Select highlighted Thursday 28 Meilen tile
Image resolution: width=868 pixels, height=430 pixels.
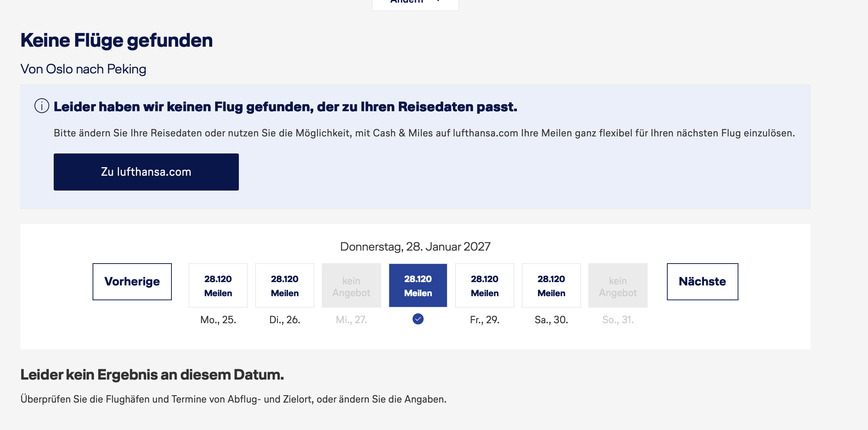point(418,285)
